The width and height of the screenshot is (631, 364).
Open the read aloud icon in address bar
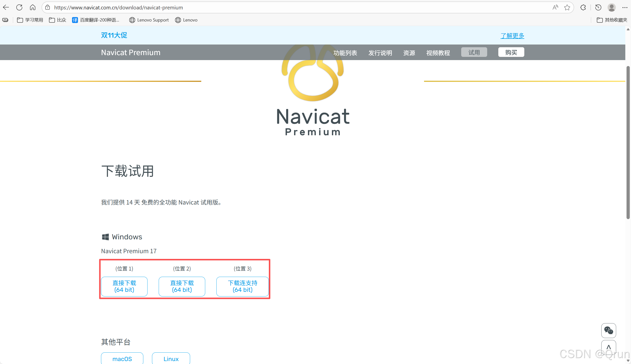(555, 7)
